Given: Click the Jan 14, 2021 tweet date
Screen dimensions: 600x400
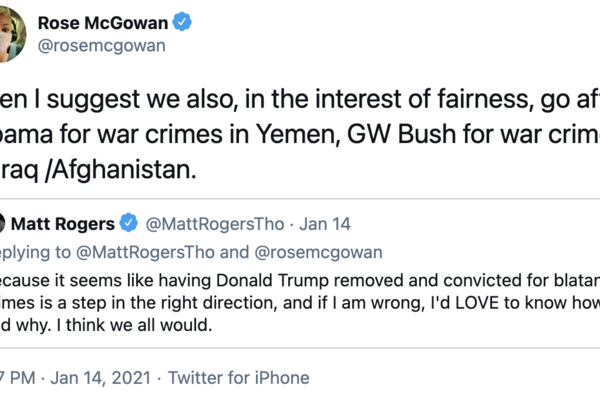Looking at the screenshot, I should point(94,377).
